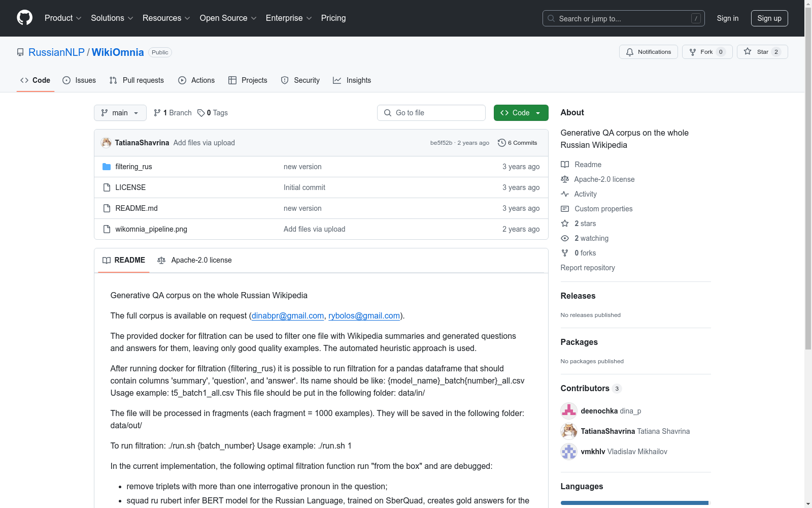Open the WikiOmnia repository link
Viewport: 812px width, 508px height.
point(118,52)
